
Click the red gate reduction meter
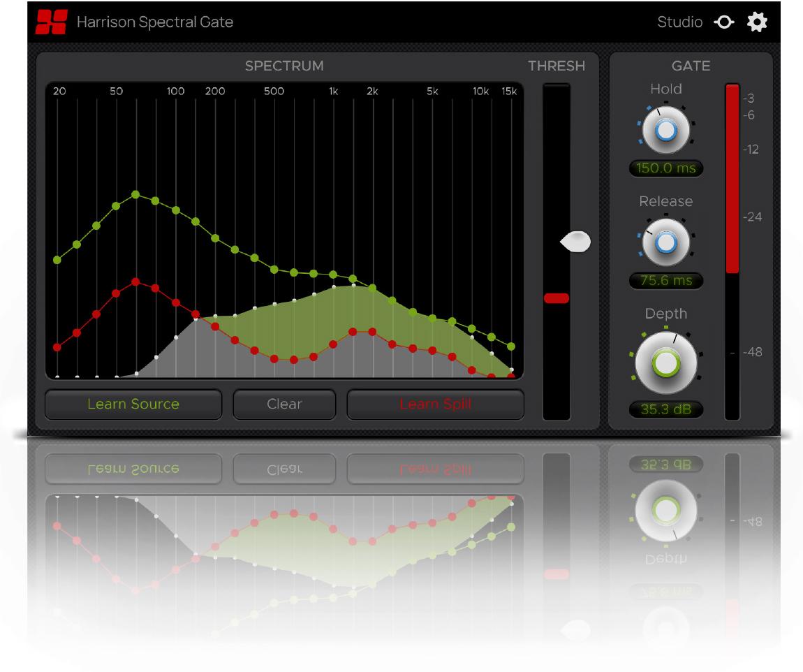pyautogui.click(x=732, y=179)
